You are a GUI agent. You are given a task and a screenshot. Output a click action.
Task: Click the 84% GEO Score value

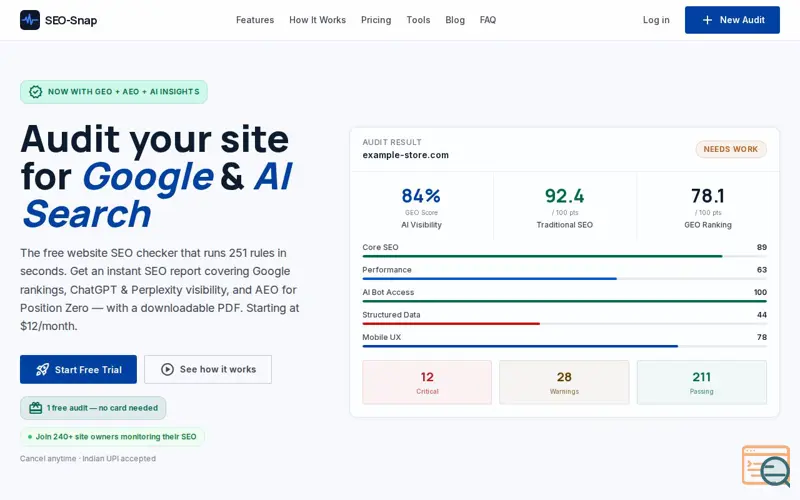click(x=421, y=196)
